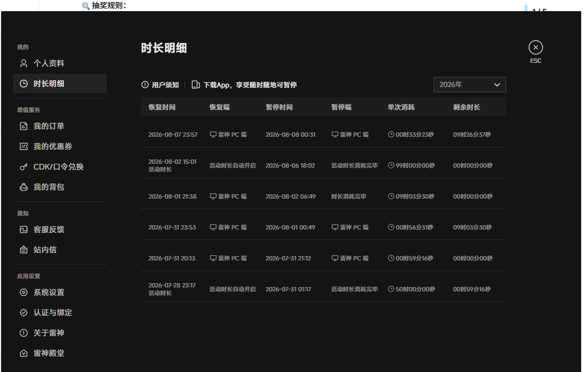Click clock icon beside 00时59分16秒 consumption
The image size is (588, 372).
point(391,258)
